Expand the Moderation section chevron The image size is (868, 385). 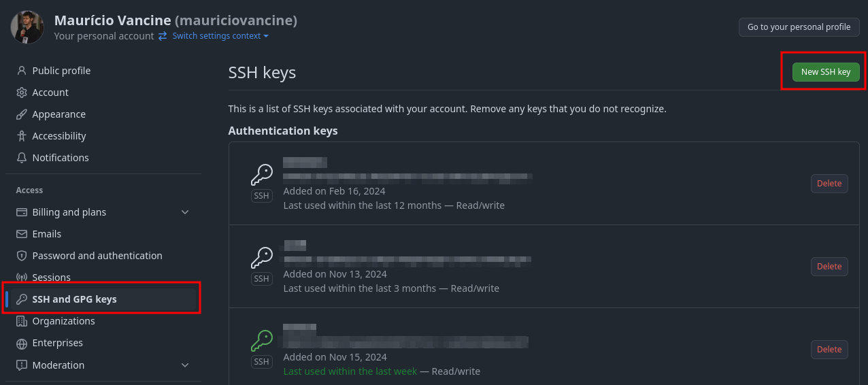click(x=185, y=365)
